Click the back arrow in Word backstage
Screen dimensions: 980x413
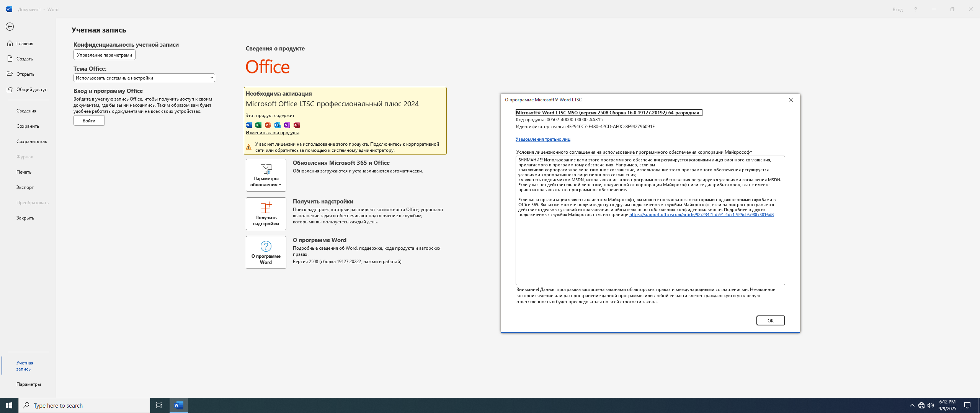10,27
